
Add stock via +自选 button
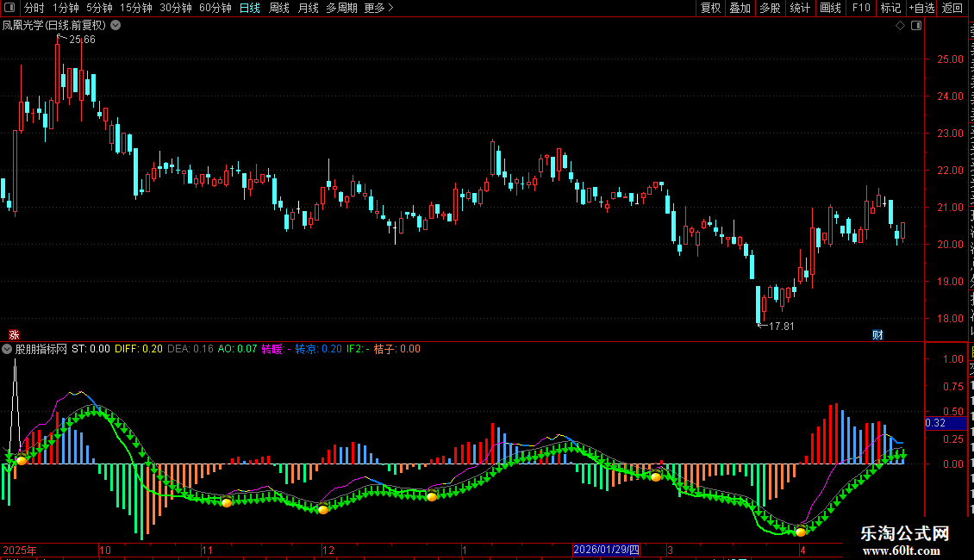[921, 8]
